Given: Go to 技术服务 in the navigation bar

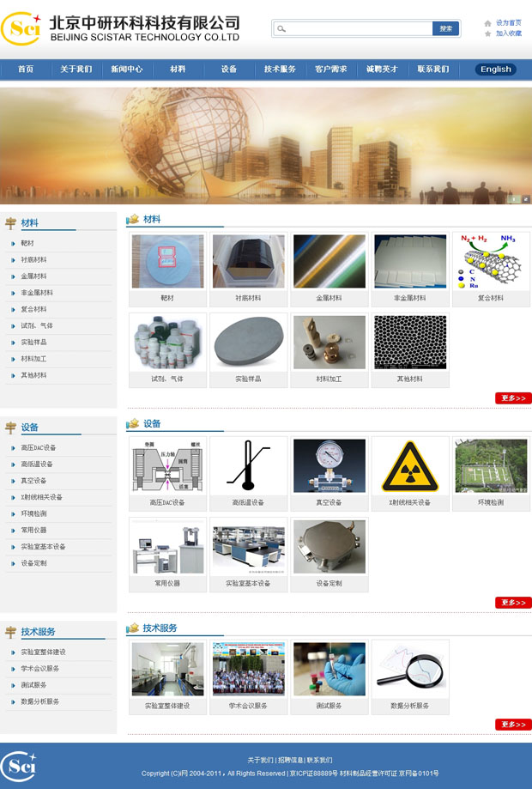Looking at the screenshot, I should point(280,70).
